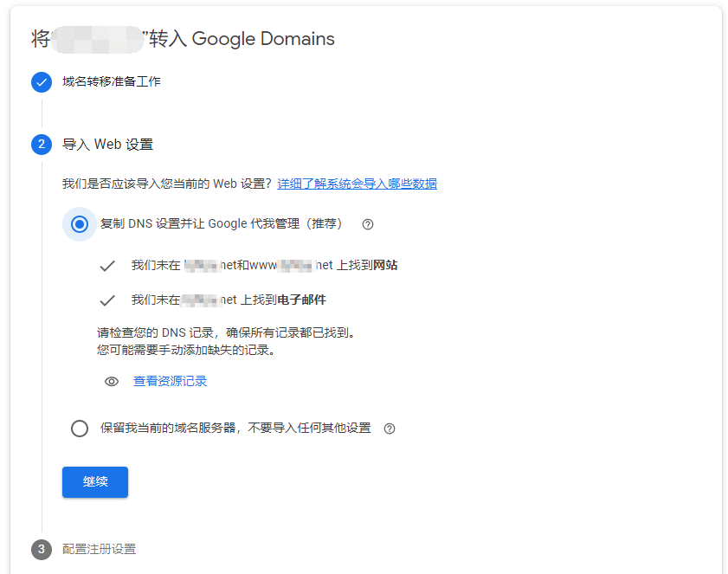728x574 pixels.
Task: Open 详细了解系统会导入哪些数据 link
Action: (357, 184)
